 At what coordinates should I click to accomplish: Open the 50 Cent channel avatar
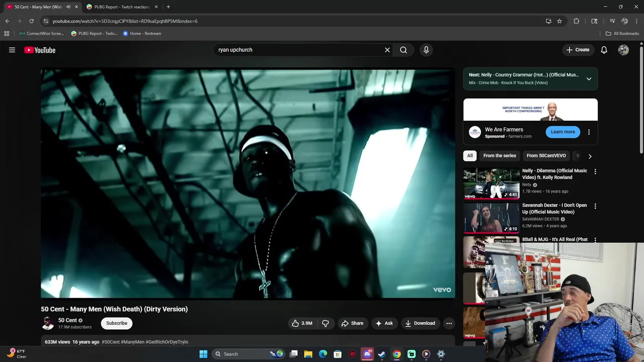tap(48, 323)
